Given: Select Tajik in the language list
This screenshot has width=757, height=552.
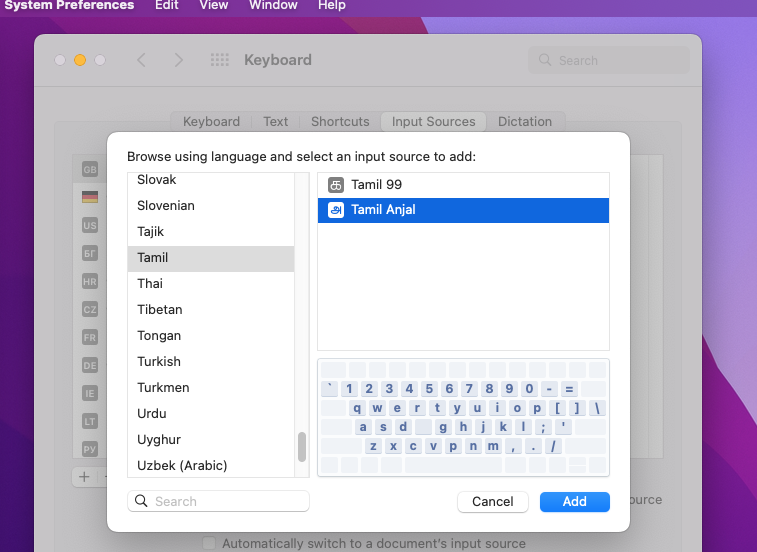Looking at the screenshot, I should [211, 232].
